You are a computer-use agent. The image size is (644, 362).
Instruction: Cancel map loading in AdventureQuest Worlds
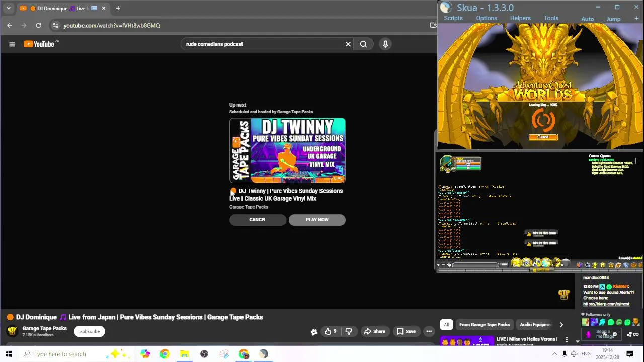[x=543, y=137]
